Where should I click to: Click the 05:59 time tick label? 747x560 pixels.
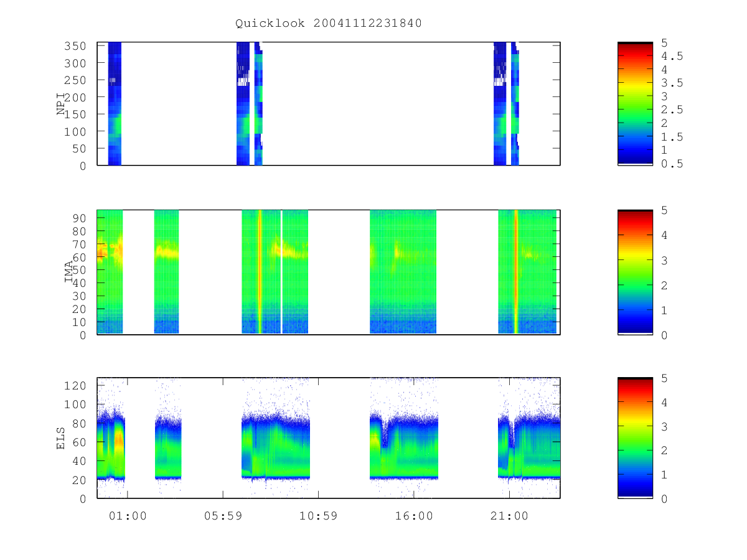(x=223, y=516)
